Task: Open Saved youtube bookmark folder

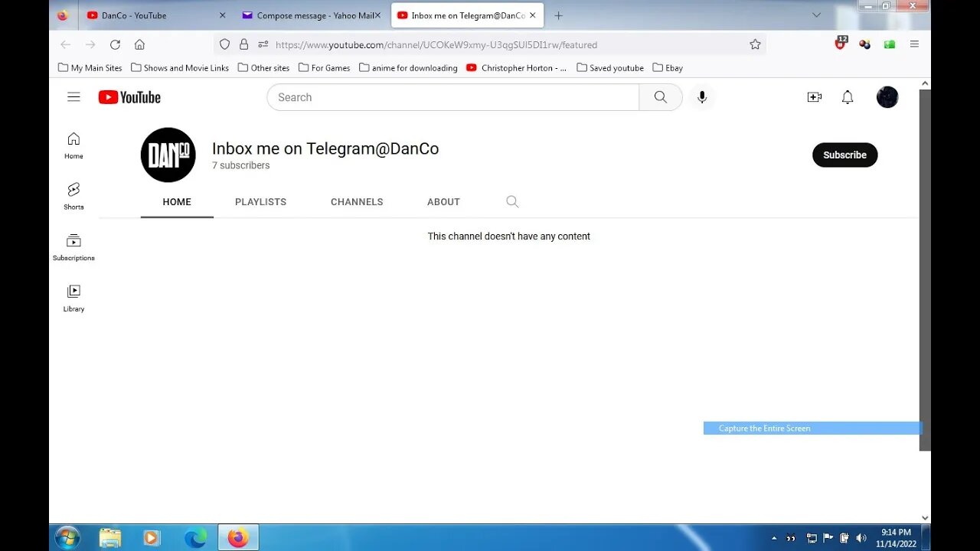Action: coord(610,67)
